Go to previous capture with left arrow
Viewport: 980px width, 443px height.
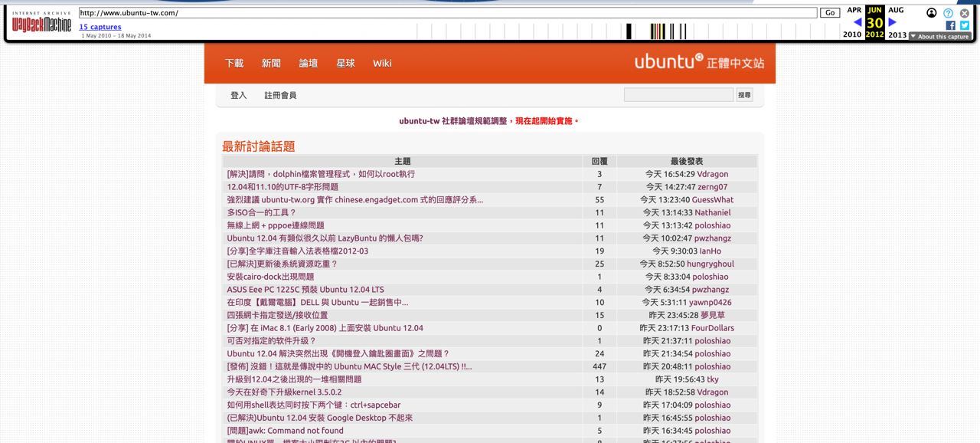point(857,22)
